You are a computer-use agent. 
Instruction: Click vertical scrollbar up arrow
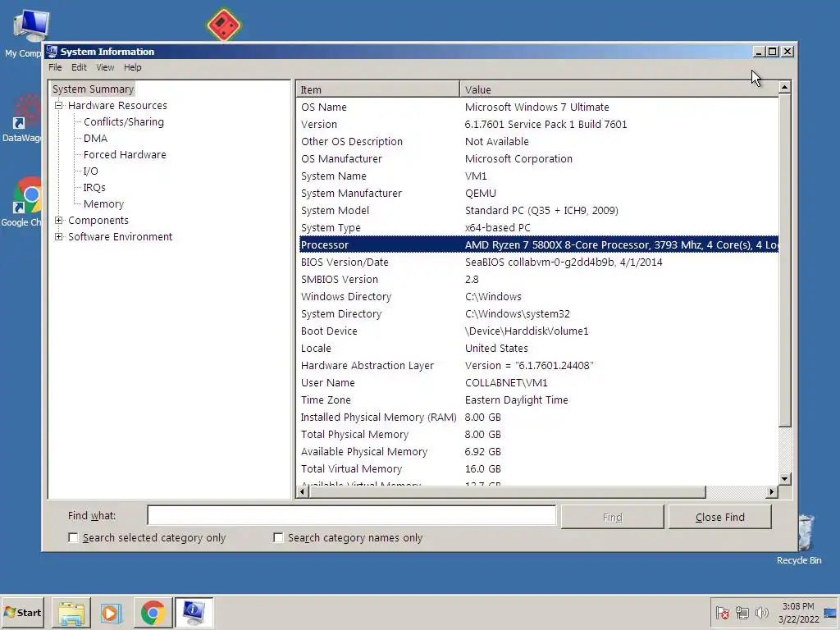(x=784, y=87)
